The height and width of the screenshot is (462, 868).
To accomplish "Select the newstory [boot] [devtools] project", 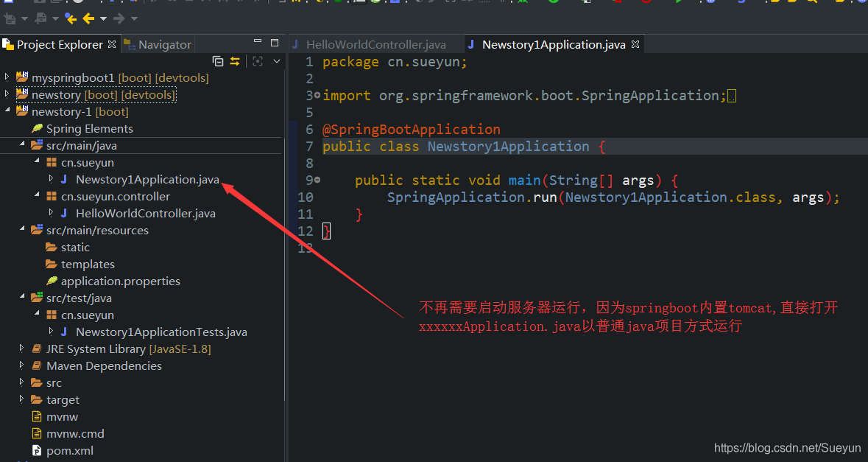I will pyautogui.click(x=103, y=95).
